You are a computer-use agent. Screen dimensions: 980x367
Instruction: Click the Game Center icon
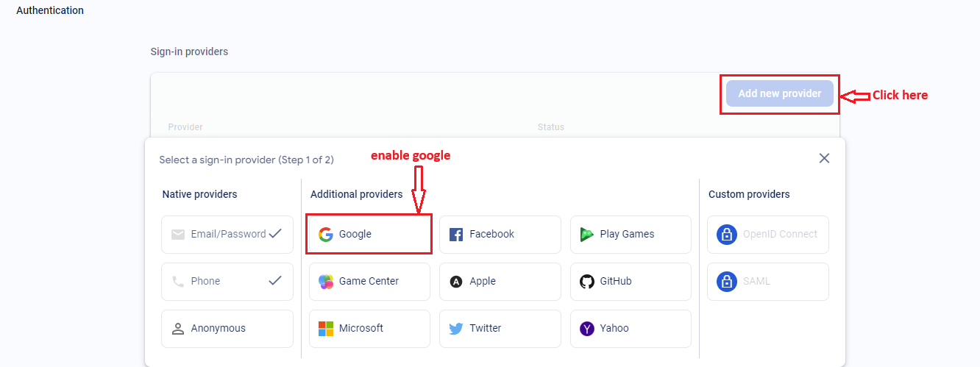pos(325,282)
